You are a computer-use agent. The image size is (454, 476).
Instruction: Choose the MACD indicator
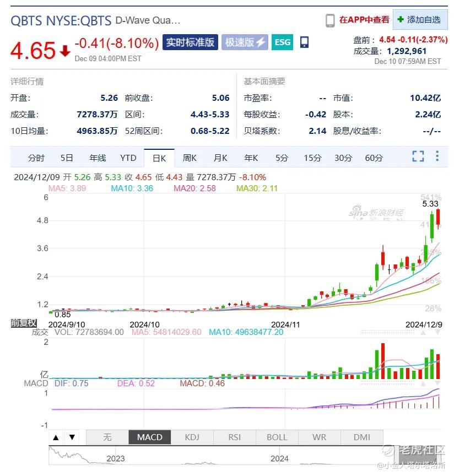(x=150, y=437)
